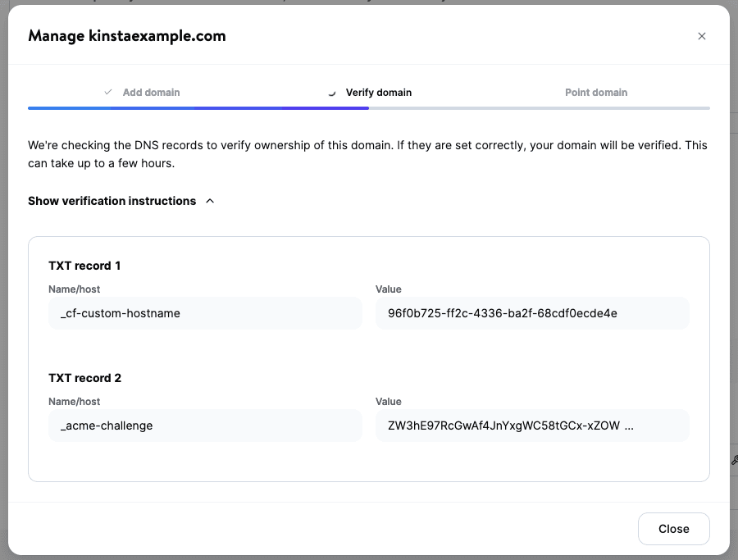The height and width of the screenshot is (560, 738).
Task: Open the Point domain step
Action: tap(596, 92)
